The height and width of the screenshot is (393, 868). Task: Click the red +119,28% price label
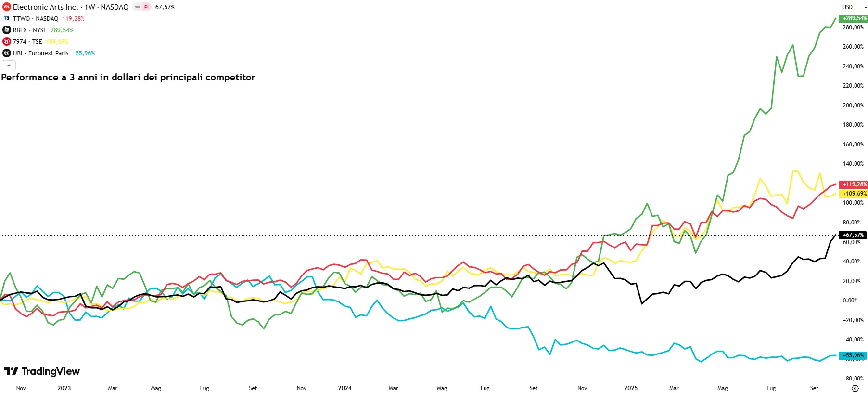[854, 184]
